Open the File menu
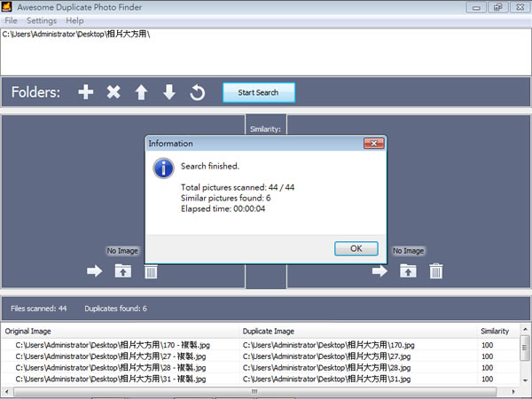The height and width of the screenshot is (399, 532). tap(11, 20)
